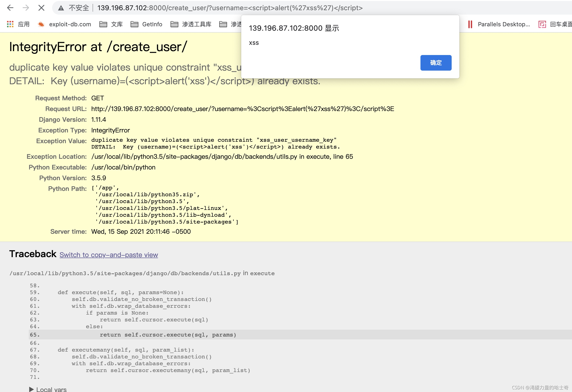The width and height of the screenshot is (572, 392).
Task: Click the traceback file path utils.py
Action: (125, 273)
